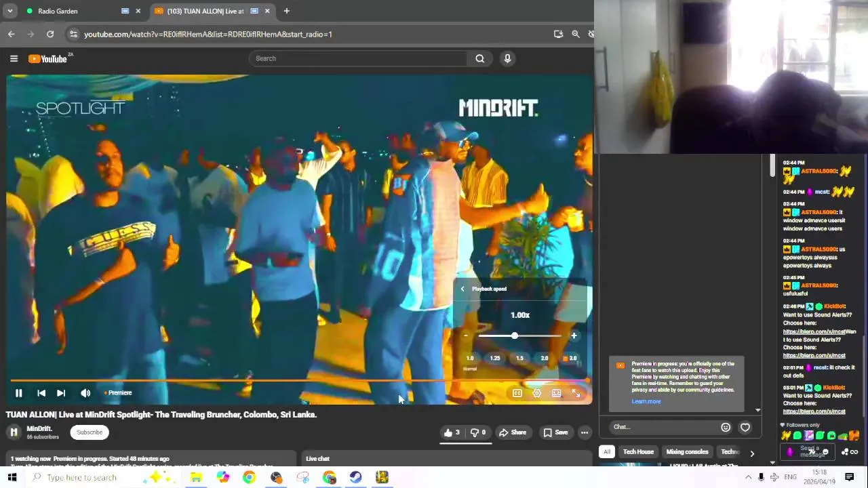Open a new browser tab
Viewport: 868px width, 488px height.
pyautogui.click(x=286, y=11)
